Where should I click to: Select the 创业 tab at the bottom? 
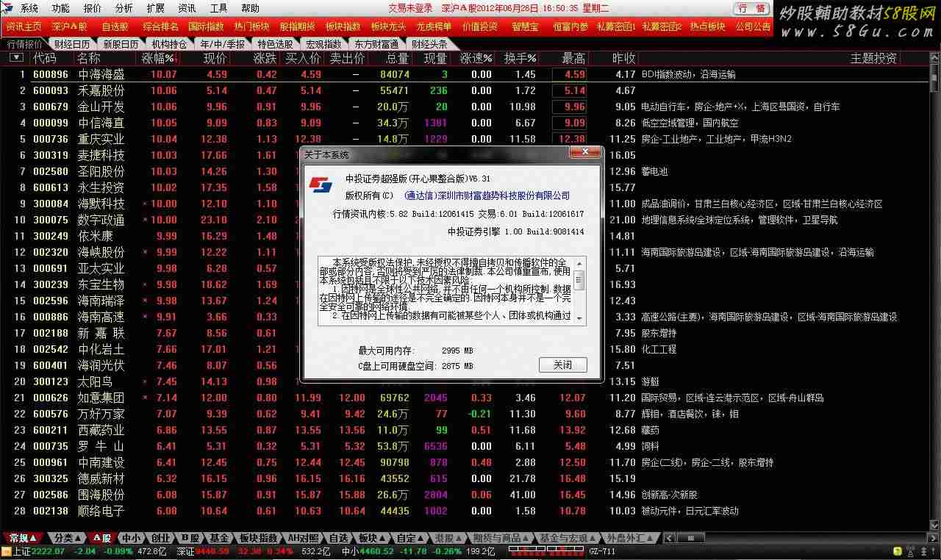point(161,539)
